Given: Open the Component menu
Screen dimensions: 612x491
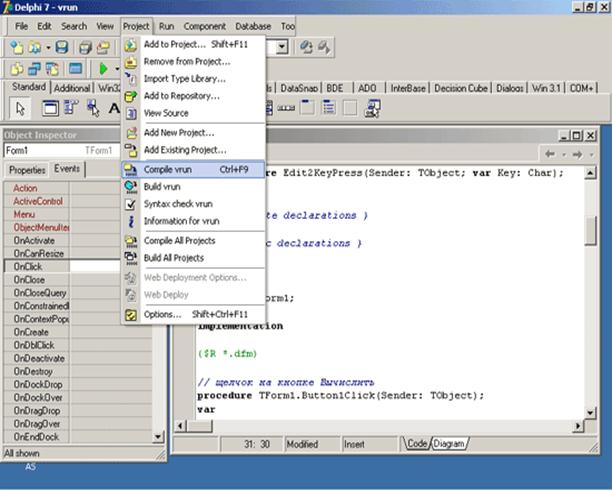Looking at the screenshot, I should pyautogui.click(x=205, y=26).
